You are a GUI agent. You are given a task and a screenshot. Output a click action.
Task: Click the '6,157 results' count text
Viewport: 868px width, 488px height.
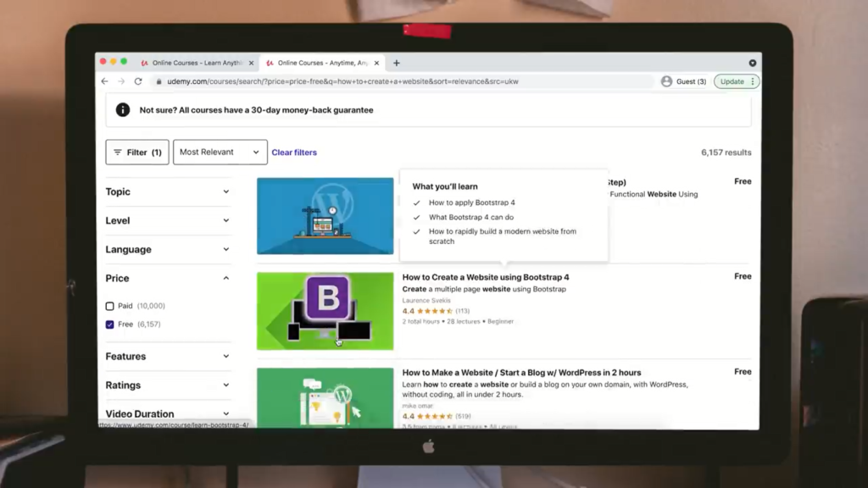[x=726, y=152]
